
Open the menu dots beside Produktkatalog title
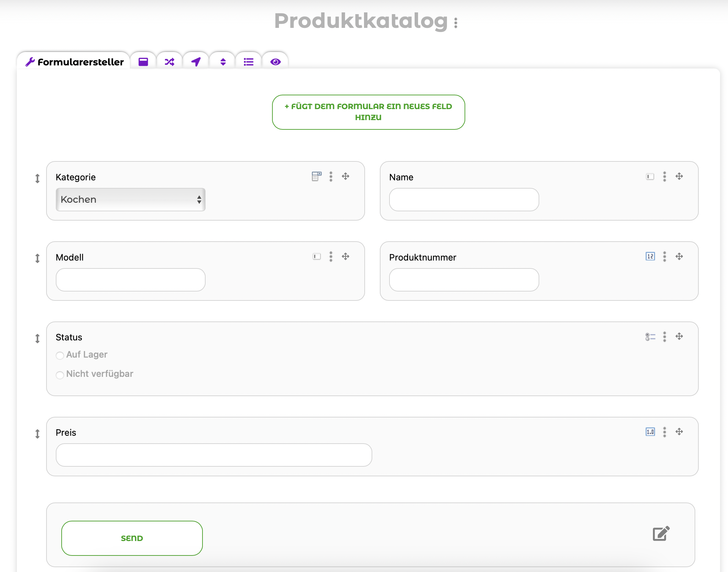pos(456,23)
